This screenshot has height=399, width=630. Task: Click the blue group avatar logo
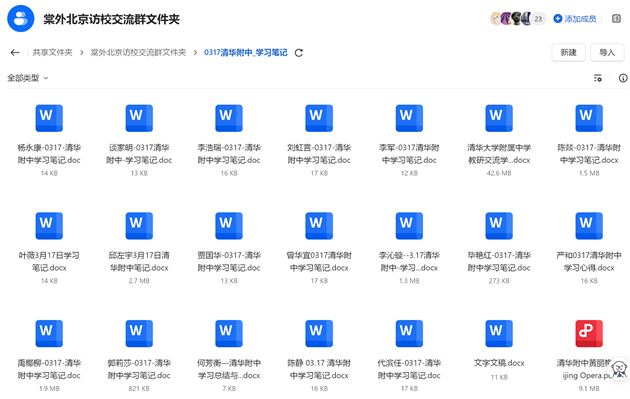pos(21,18)
